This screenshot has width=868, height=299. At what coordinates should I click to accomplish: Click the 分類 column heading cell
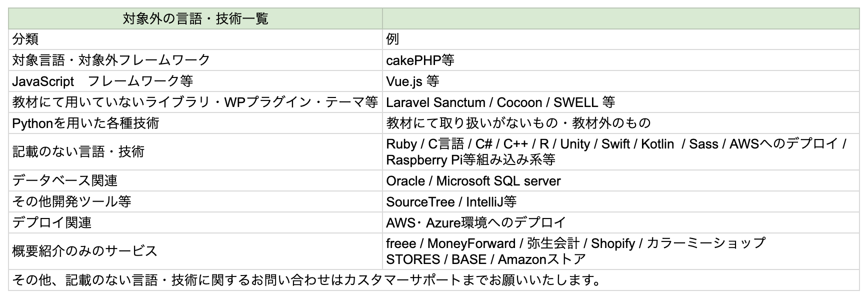[x=195, y=39]
